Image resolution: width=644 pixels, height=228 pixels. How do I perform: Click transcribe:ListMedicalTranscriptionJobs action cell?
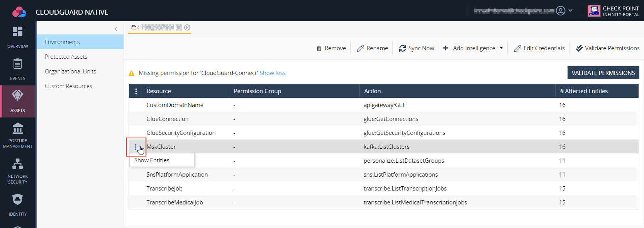point(415,202)
